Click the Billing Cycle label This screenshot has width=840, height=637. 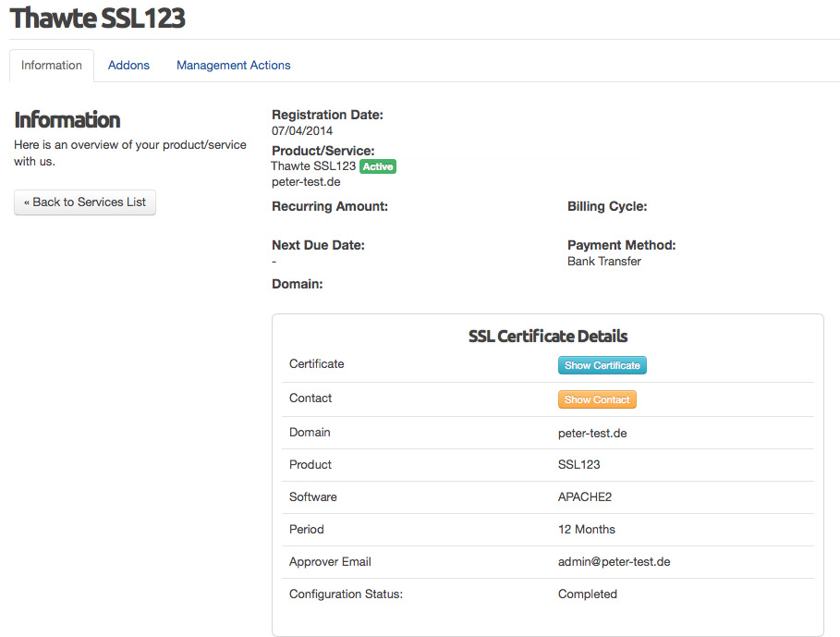607,207
